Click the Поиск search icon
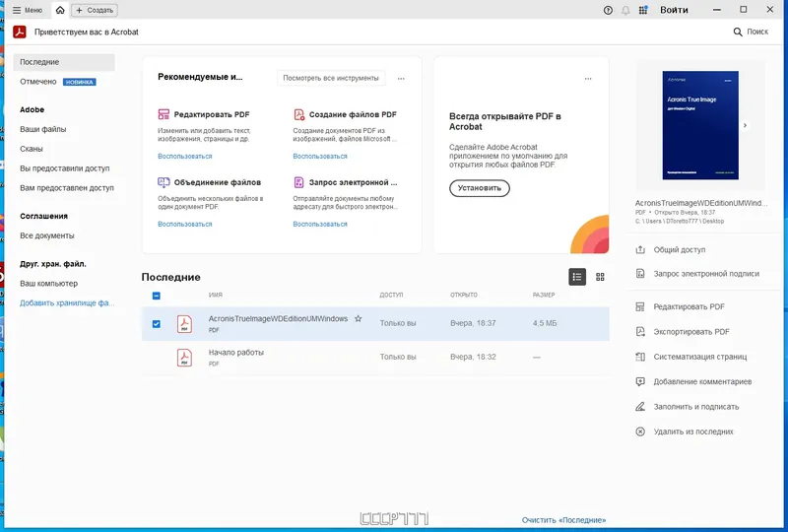The width and height of the screenshot is (788, 532). 738,33
